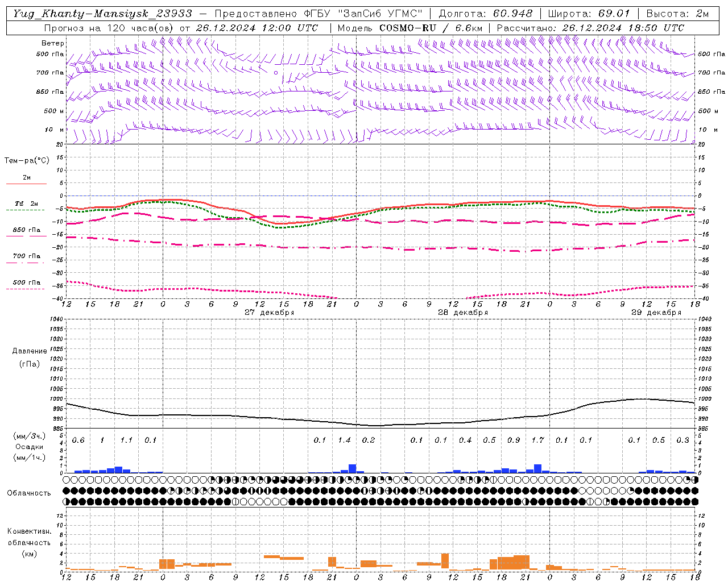Select the Осадки label
The width and height of the screenshot is (728, 582).
click(x=30, y=447)
